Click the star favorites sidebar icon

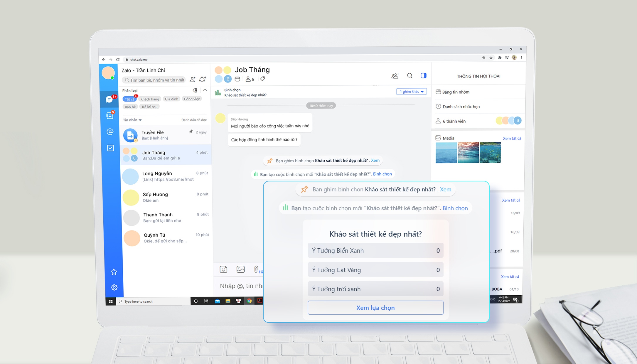(114, 272)
